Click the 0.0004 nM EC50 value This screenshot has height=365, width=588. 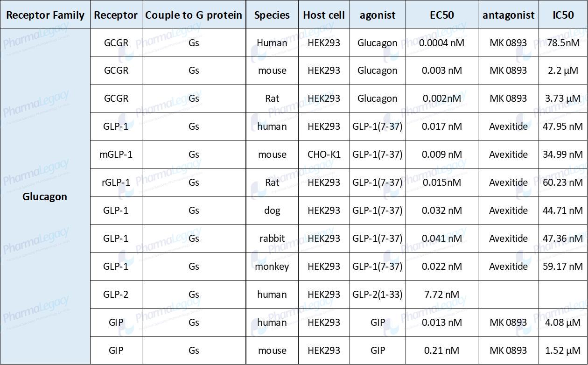coord(442,42)
